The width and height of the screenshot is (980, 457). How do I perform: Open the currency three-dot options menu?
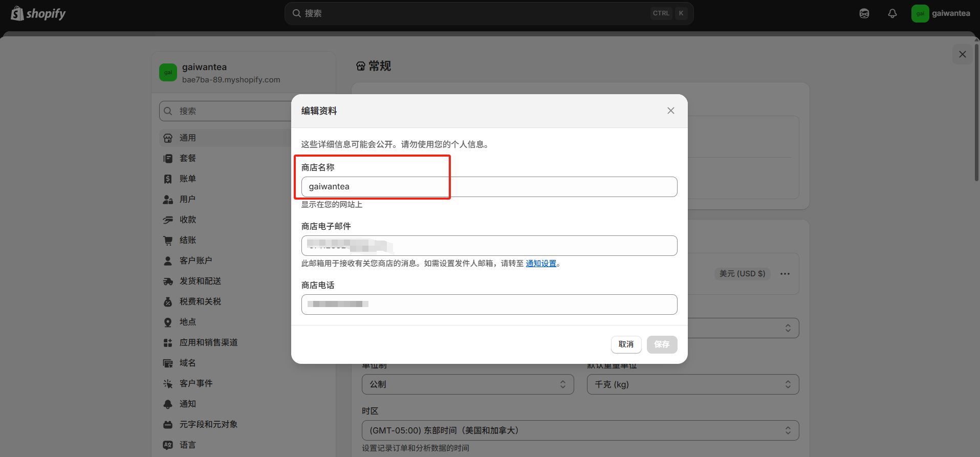785,274
